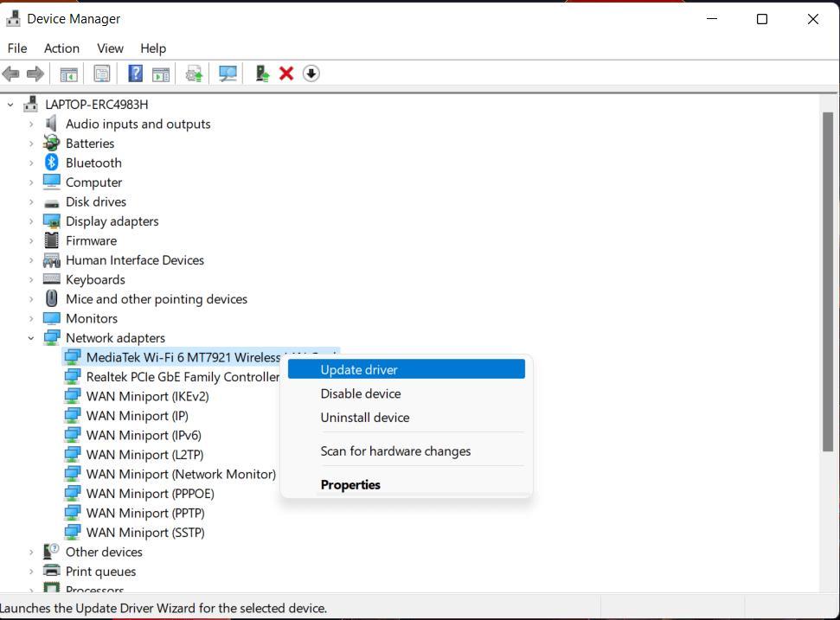Select the Network adapters label
Screen dimensions: 840x620
tap(115, 338)
